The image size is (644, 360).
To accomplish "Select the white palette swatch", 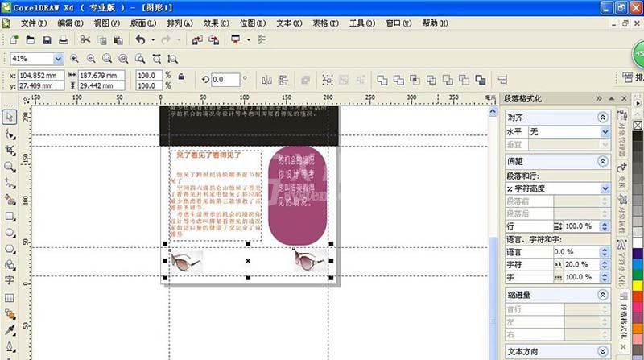I will 638,243.
